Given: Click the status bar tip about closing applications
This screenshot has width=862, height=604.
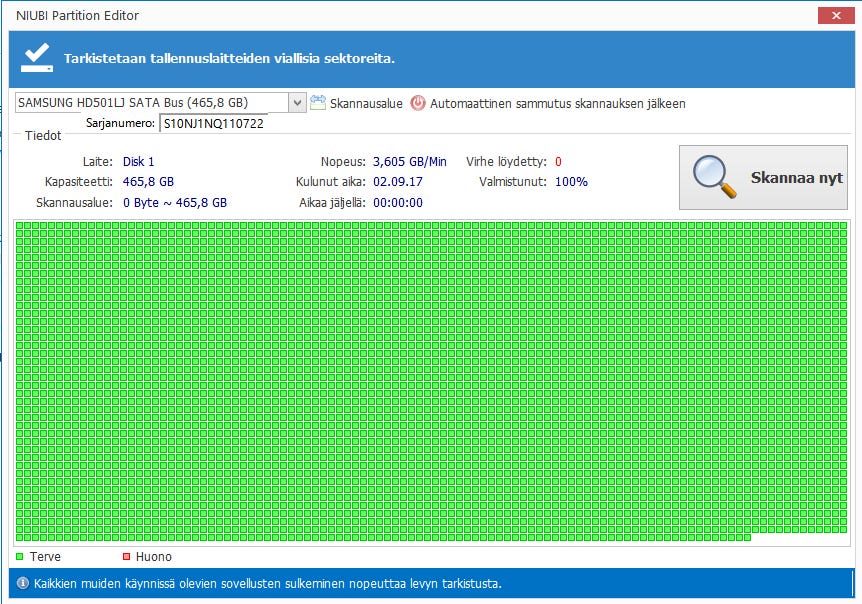Looking at the screenshot, I should click(268, 583).
